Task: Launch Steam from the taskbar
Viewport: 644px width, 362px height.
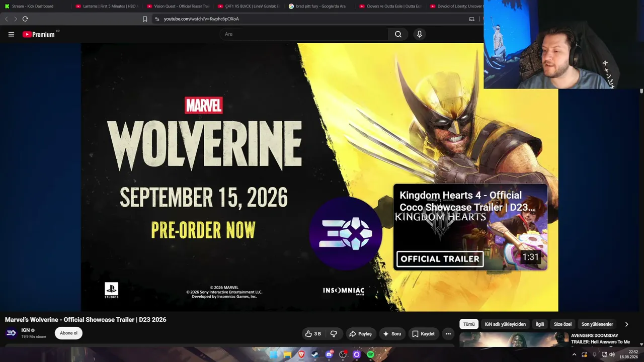Action: tap(315, 354)
